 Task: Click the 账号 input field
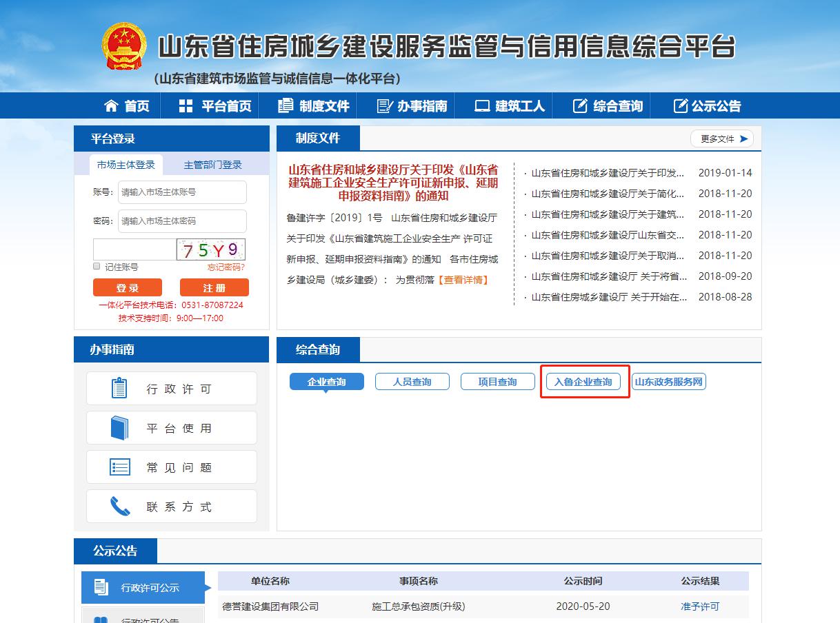click(182, 192)
